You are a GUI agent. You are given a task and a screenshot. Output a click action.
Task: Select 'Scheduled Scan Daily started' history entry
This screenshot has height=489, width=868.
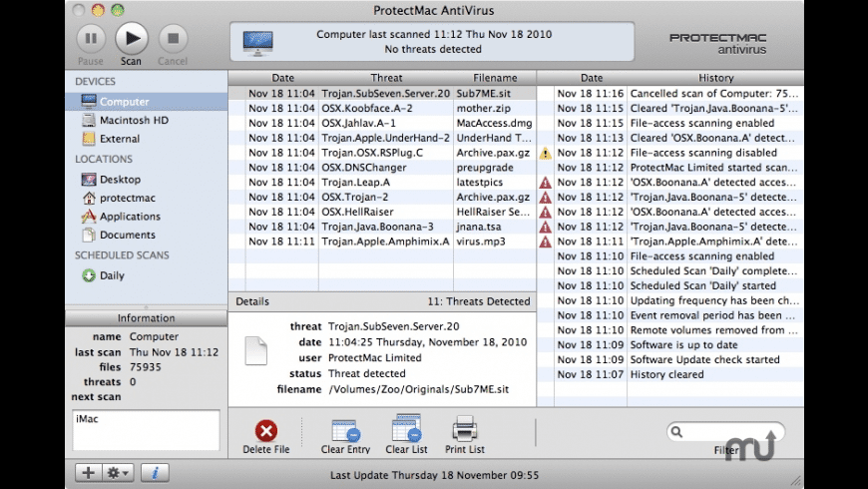(670, 285)
